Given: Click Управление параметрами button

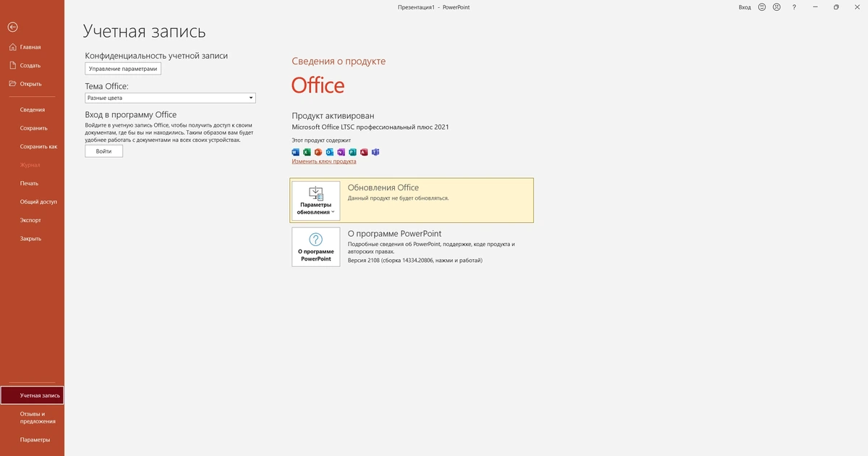Looking at the screenshot, I should tap(123, 69).
